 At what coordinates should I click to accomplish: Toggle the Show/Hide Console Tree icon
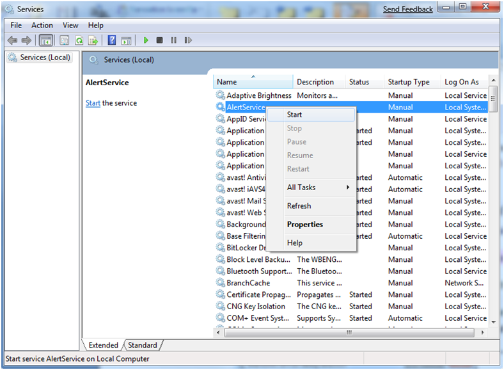coord(46,41)
